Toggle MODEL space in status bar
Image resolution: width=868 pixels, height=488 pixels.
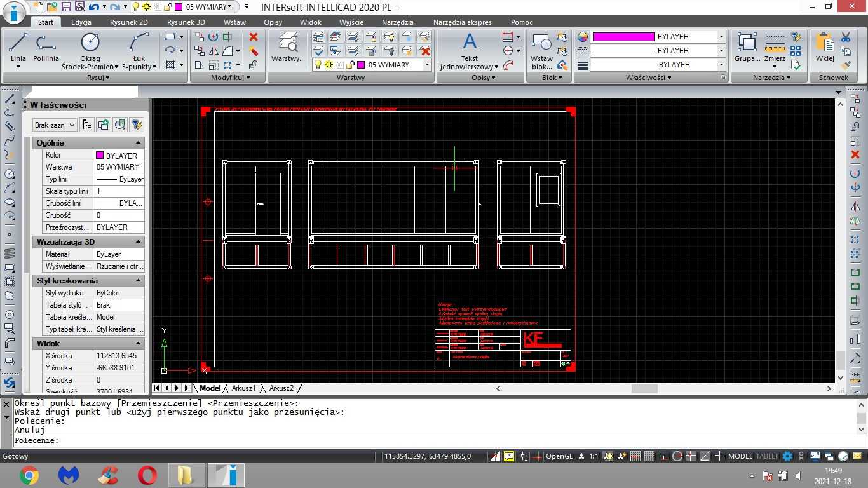click(740, 456)
